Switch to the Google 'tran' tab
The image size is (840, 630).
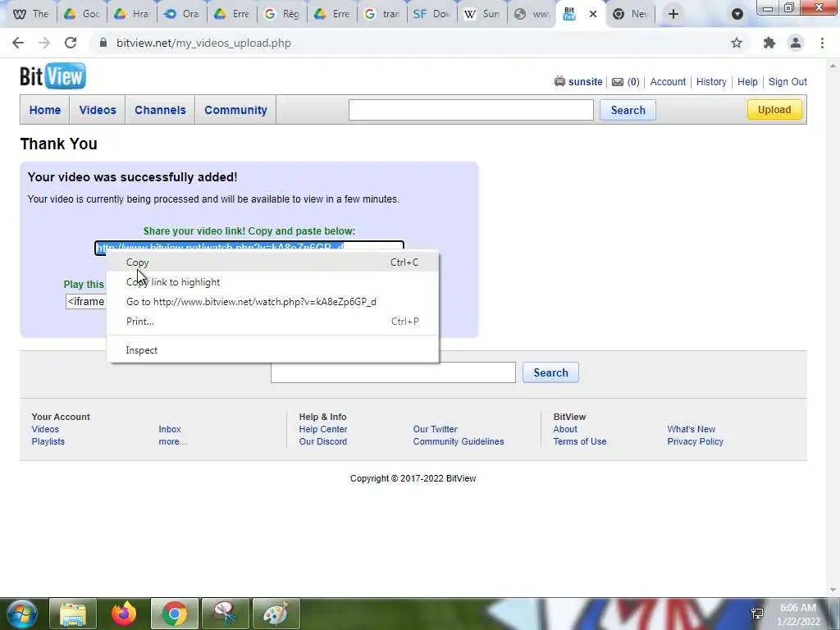pyautogui.click(x=382, y=14)
